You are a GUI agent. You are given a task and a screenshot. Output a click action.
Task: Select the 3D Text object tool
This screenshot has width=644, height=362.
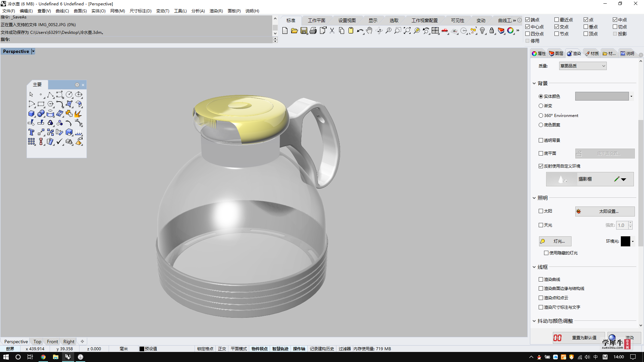(x=31, y=132)
